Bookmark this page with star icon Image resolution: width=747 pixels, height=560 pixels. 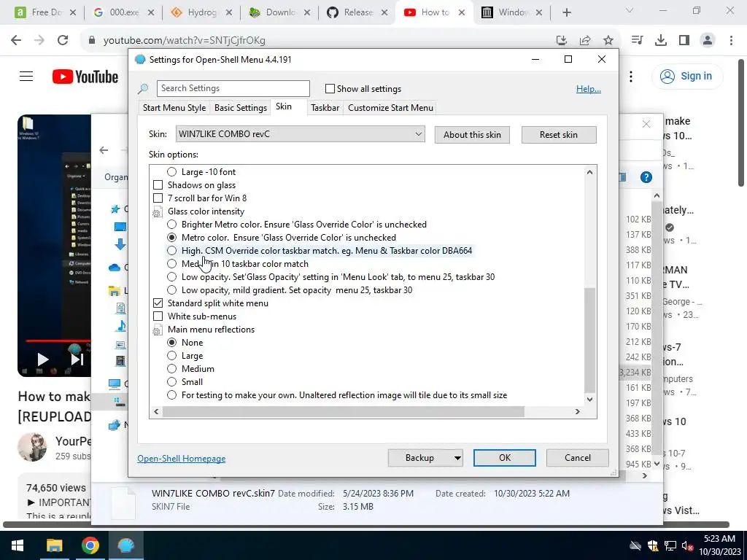click(608, 41)
